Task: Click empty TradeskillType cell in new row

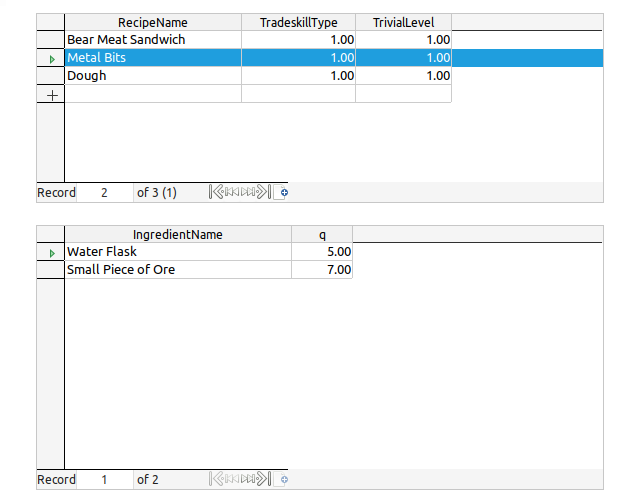Action: [298, 94]
